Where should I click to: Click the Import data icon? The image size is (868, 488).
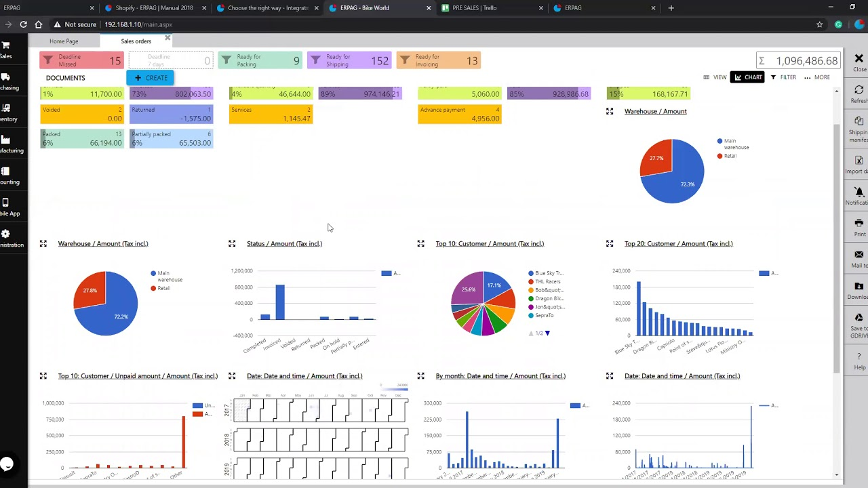(859, 161)
